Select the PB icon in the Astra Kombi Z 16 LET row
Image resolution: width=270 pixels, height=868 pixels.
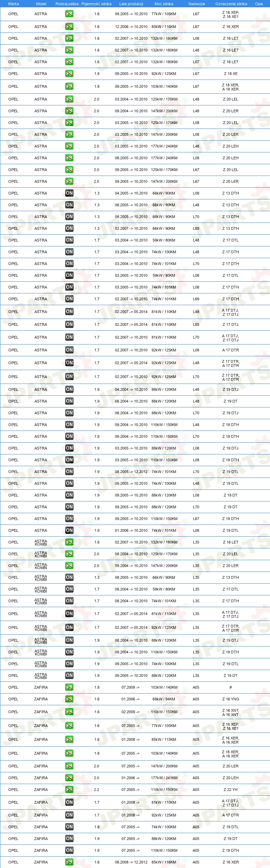[69, 542]
